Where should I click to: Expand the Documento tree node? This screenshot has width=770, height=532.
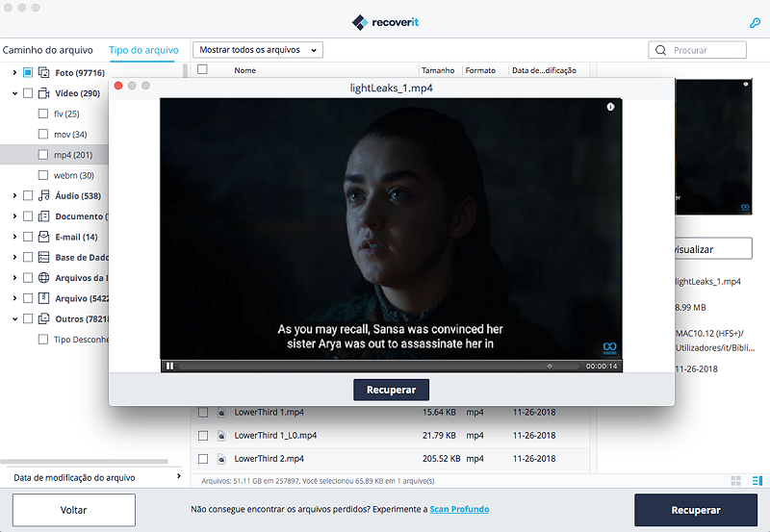tap(14, 215)
